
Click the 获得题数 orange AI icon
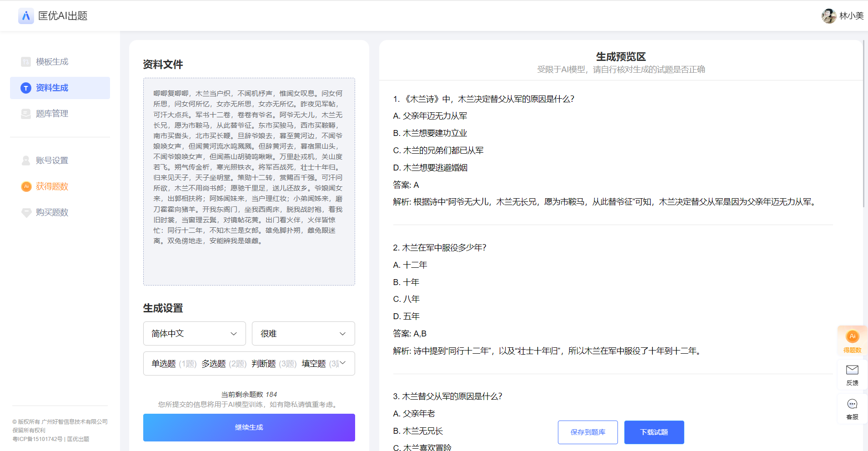[x=26, y=186]
